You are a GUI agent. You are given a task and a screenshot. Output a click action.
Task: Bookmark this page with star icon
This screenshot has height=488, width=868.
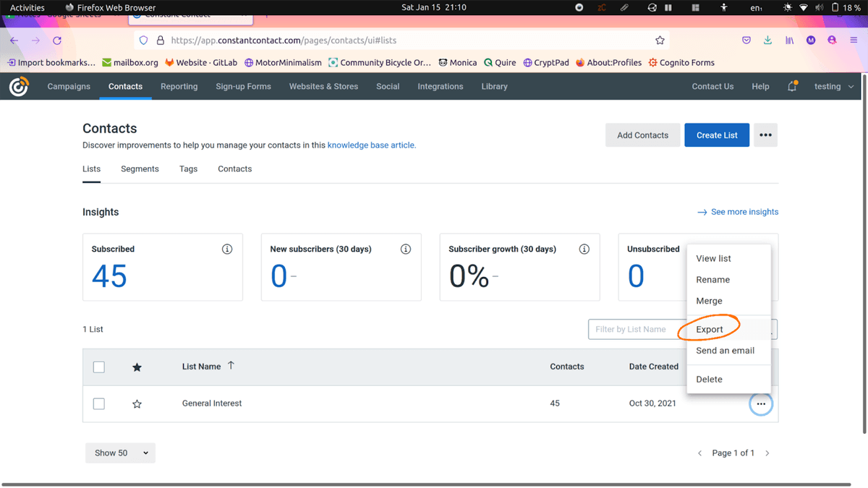point(660,40)
